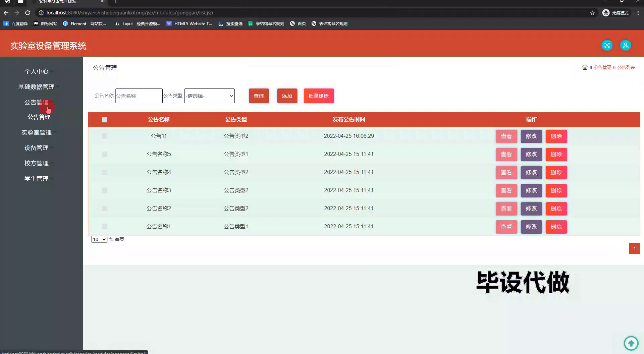The height and width of the screenshot is (354, 644).
Task: Click the 发布公告时间 column header
Action: (x=348, y=119)
